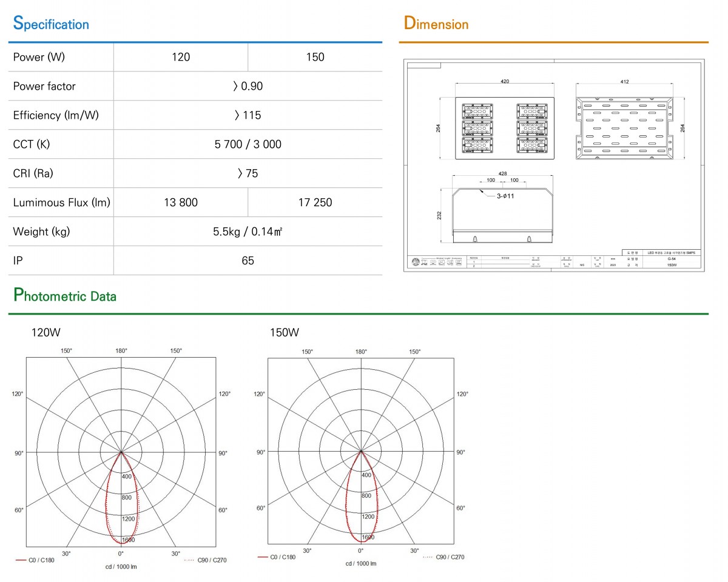Click the cd / 1000 lm caption under the 120W chart

[121, 567]
